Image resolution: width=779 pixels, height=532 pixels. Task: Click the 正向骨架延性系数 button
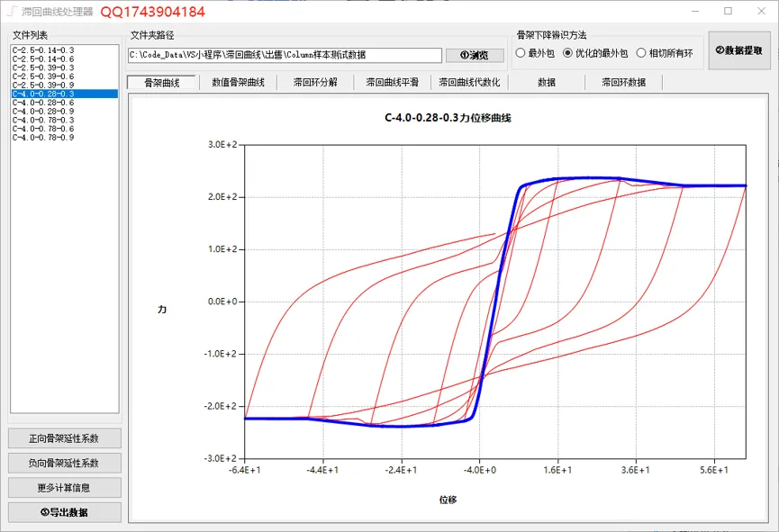65,438
